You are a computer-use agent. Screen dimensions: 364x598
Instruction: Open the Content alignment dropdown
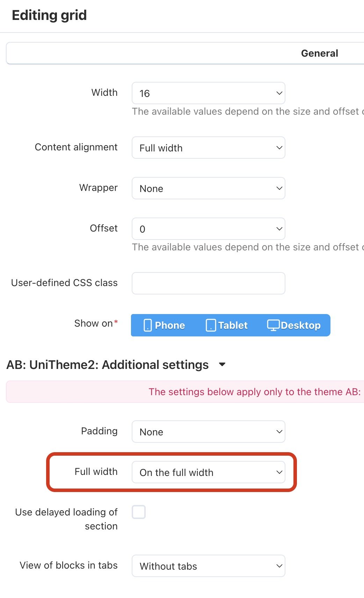point(208,148)
